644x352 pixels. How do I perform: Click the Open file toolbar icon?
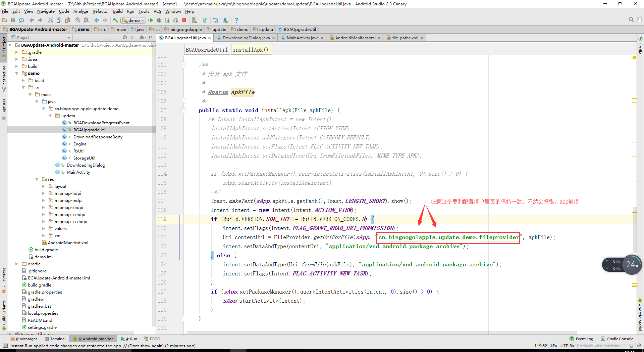point(5,20)
